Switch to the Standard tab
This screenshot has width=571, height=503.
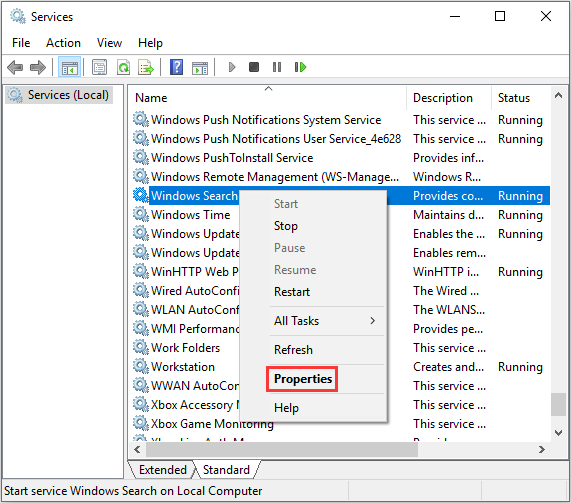coord(226,470)
